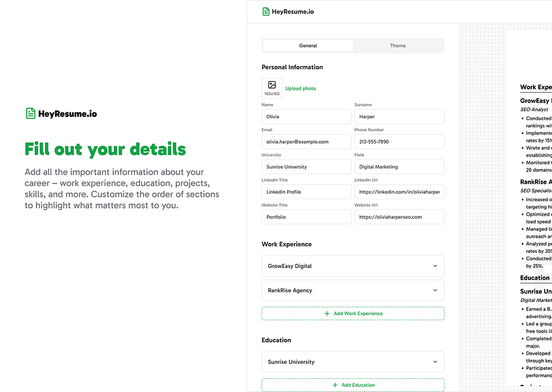Click the Email field with olivia.harper@example.com
The height and width of the screenshot is (392, 552).
[x=306, y=141]
